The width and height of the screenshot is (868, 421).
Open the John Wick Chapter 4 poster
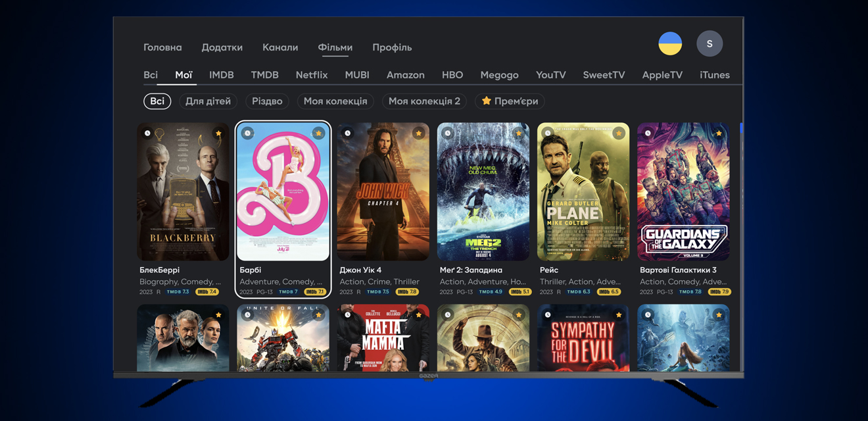point(383,191)
